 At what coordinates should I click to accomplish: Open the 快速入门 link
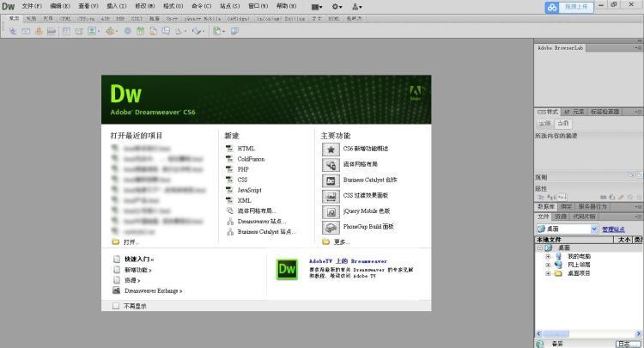[x=139, y=259]
